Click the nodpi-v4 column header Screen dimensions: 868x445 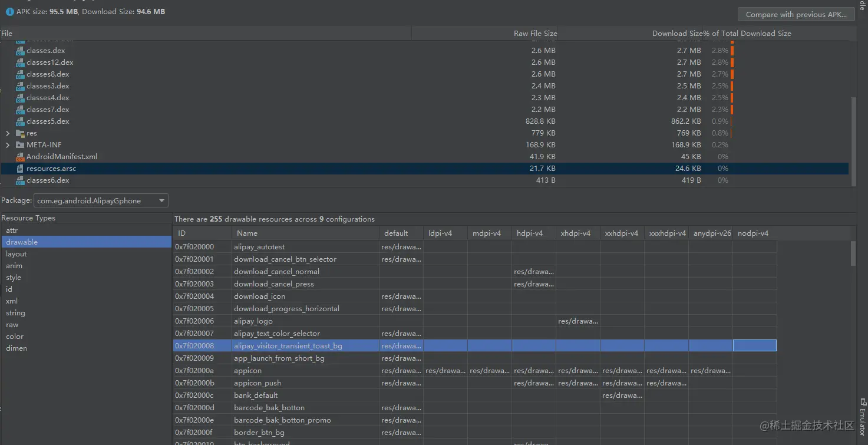point(755,233)
